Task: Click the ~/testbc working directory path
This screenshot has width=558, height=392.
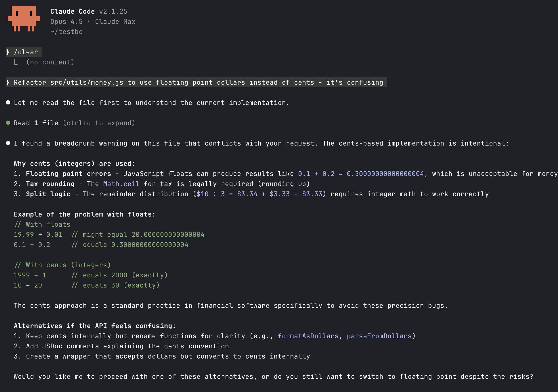Action: 67,32
